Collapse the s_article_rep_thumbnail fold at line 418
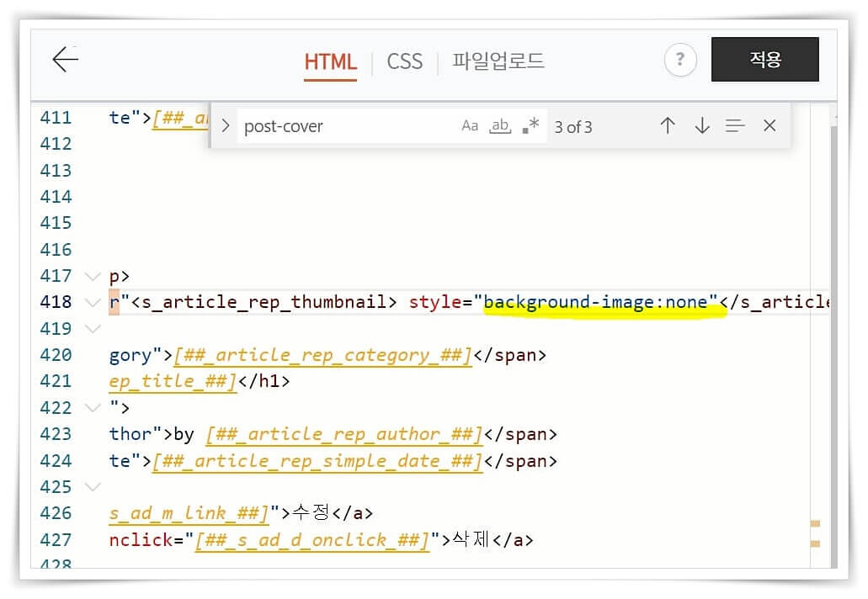The image size is (868, 599). (93, 302)
